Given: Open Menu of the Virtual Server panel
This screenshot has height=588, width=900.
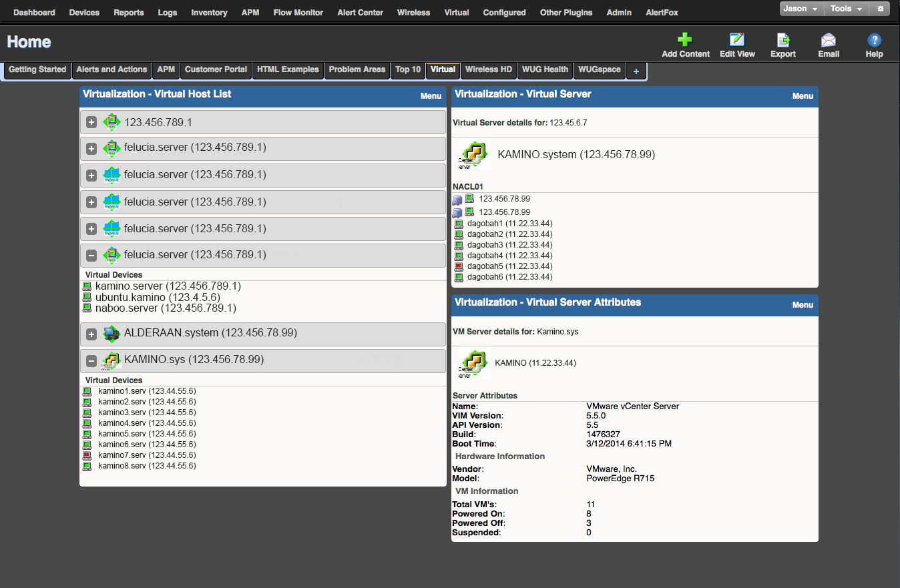Looking at the screenshot, I should coord(803,96).
